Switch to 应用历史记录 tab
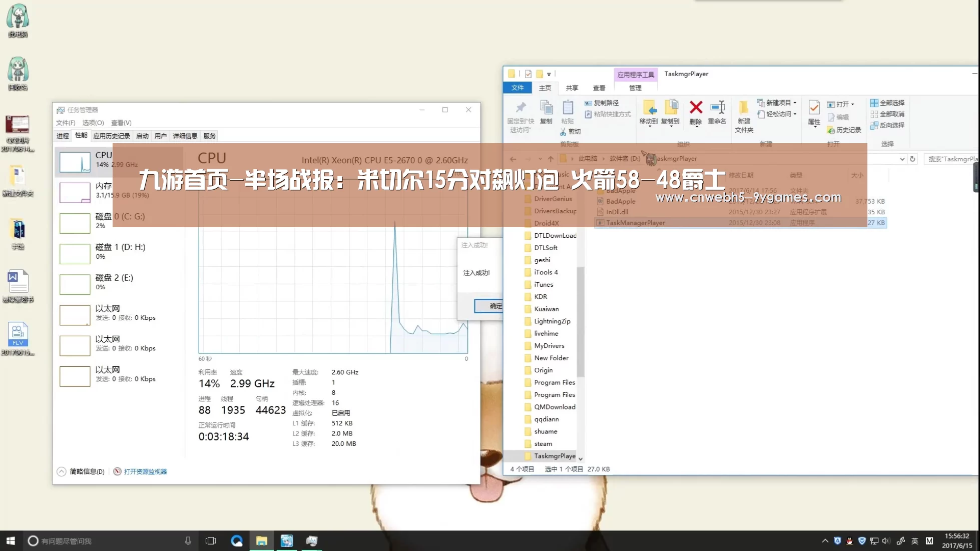 coord(112,136)
